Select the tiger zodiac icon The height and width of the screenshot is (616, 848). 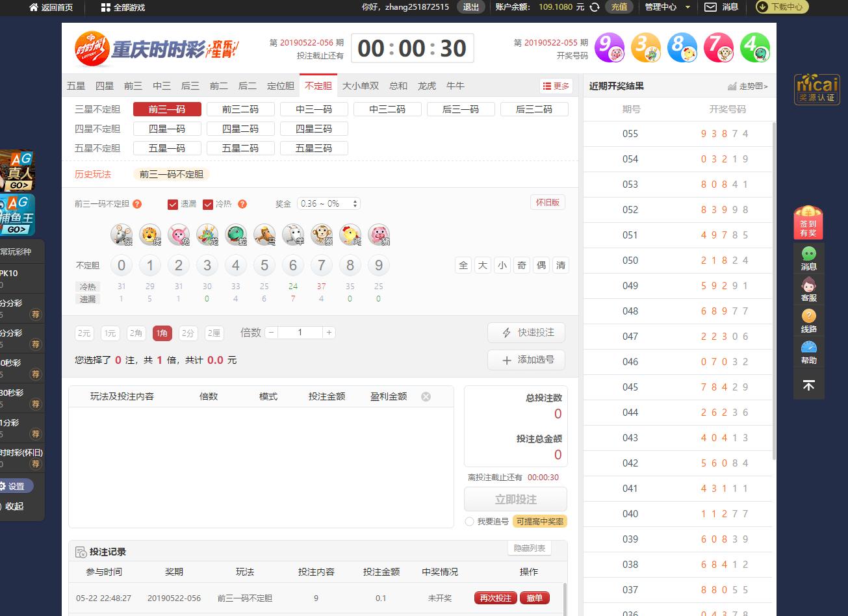[x=150, y=234]
